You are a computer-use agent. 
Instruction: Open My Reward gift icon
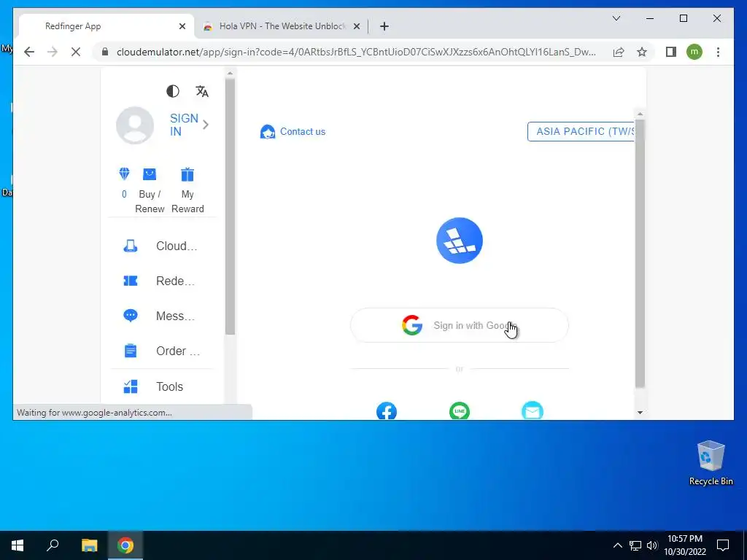187,175
